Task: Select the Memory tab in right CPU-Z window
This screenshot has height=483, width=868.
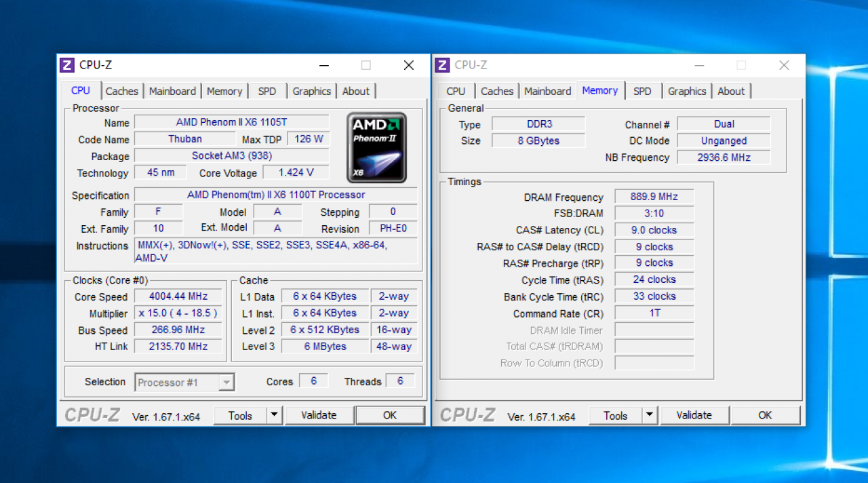Action: pyautogui.click(x=600, y=90)
